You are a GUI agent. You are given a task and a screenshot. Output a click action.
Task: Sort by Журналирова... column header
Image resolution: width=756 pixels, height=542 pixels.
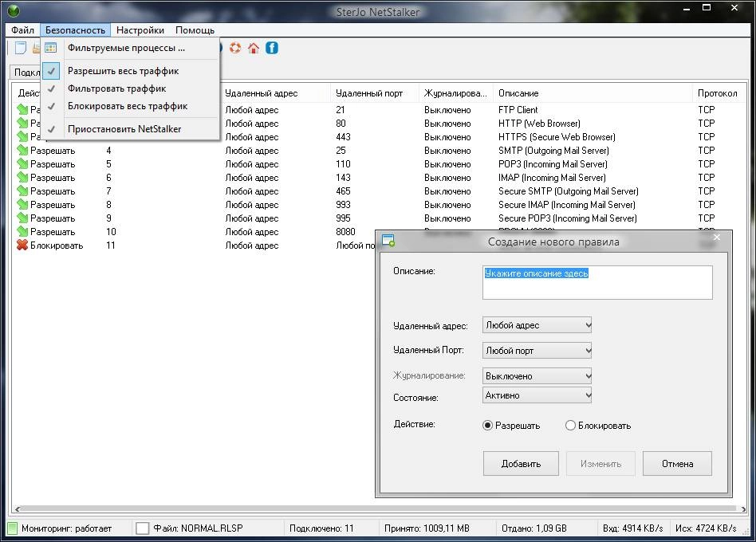point(455,93)
